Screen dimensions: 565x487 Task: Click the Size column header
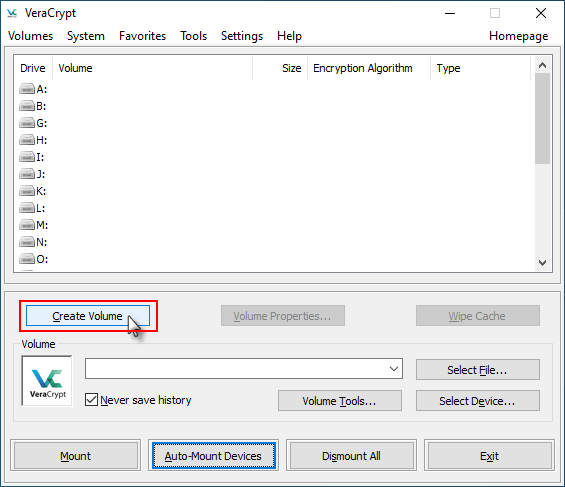pos(280,68)
